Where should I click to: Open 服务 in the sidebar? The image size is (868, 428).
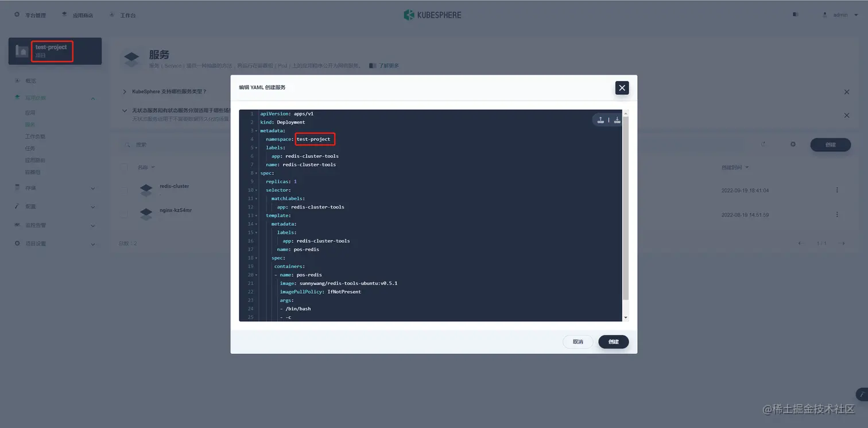coord(30,125)
